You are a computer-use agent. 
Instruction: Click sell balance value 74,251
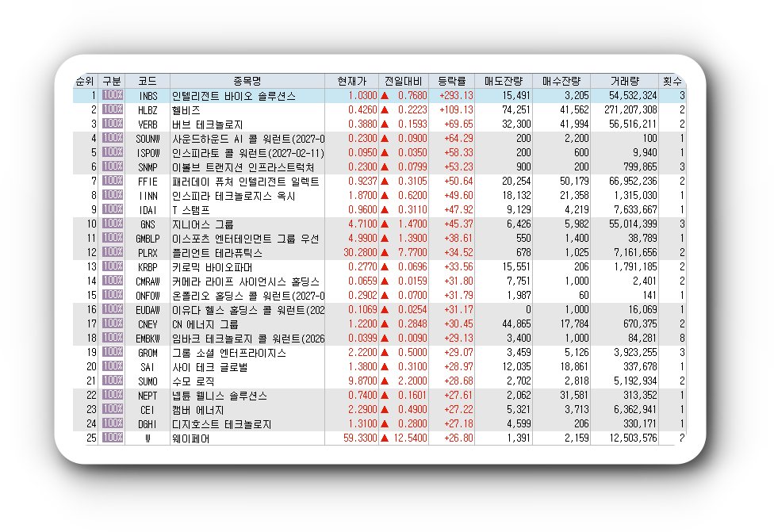[x=516, y=110]
